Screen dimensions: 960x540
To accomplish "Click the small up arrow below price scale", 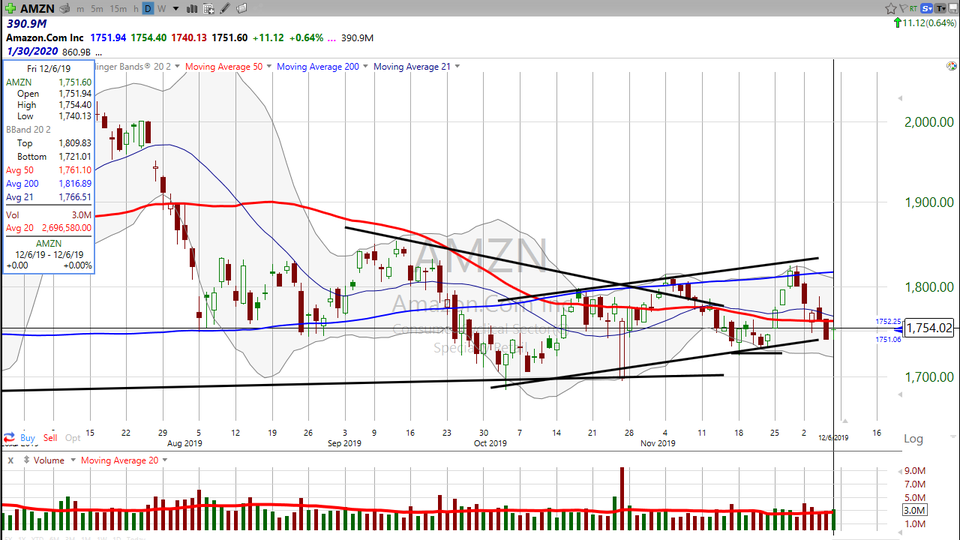I will (844, 421).
